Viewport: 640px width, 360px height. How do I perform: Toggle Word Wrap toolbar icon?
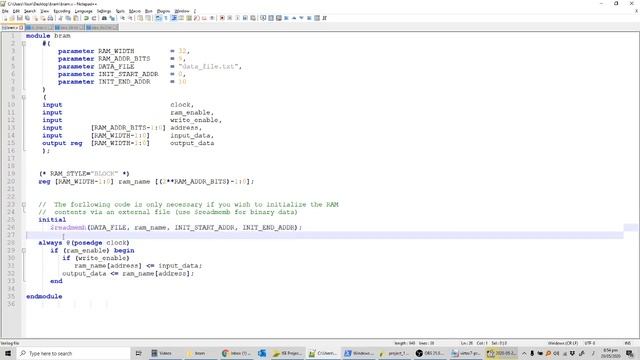[x=158, y=18]
